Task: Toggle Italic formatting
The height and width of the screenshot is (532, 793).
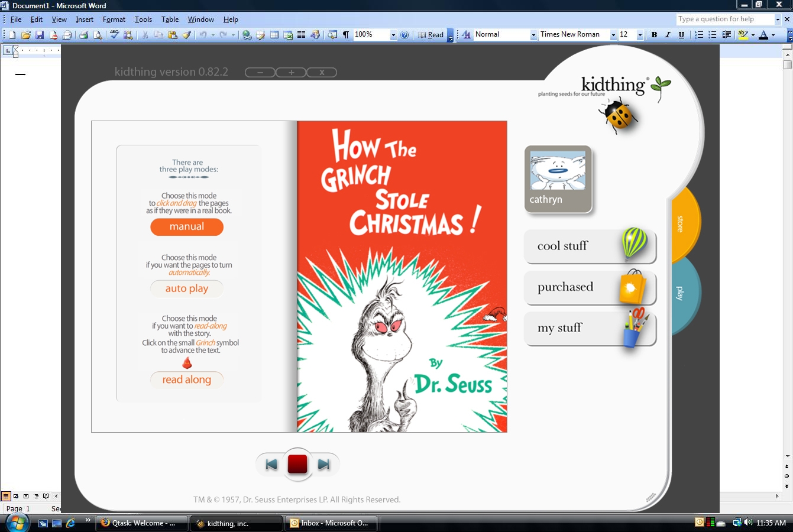Action: [668, 35]
